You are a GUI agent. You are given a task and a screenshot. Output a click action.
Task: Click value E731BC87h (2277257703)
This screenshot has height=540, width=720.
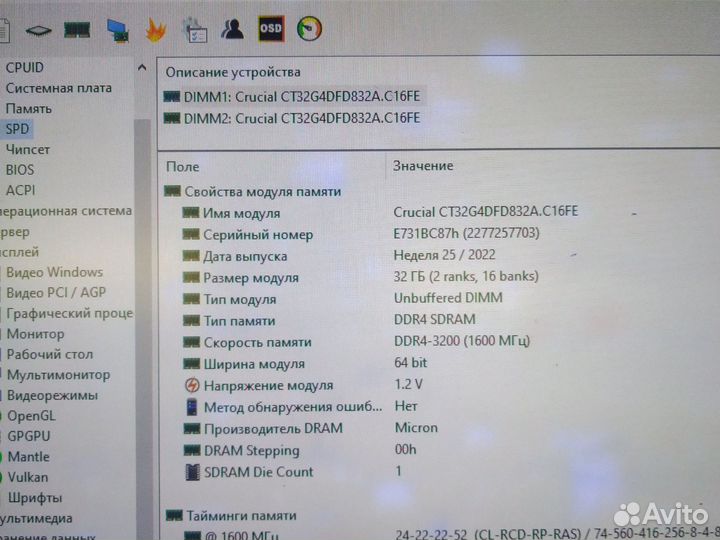click(467, 233)
